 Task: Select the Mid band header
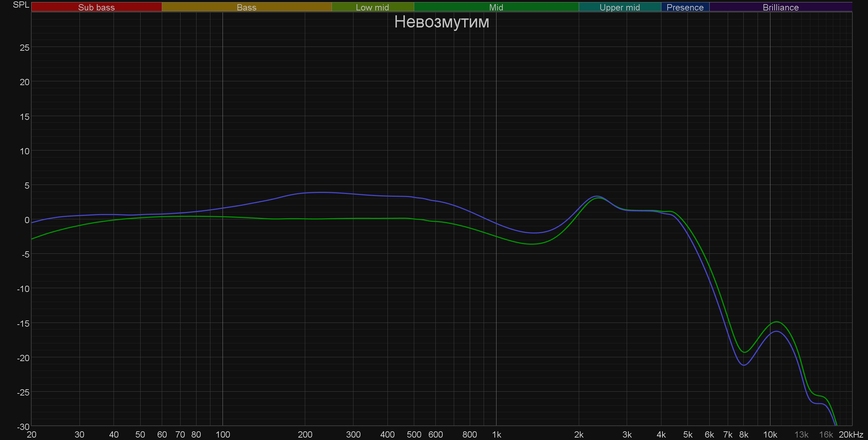click(496, 7)
